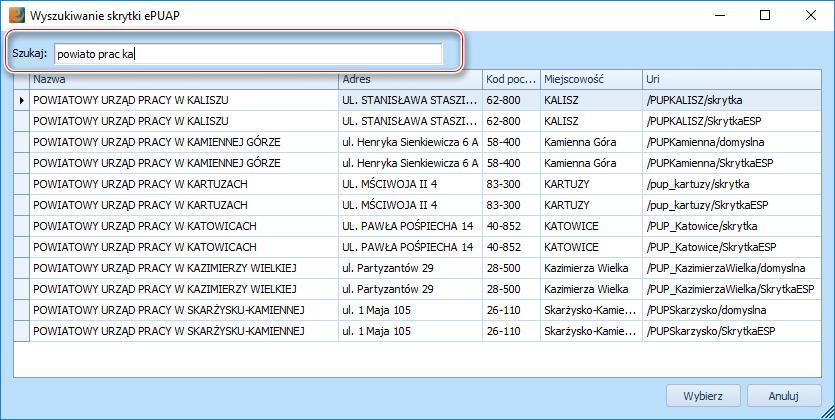Click Kazimierza Wielka city in the /PUP_KazimierzaWielka/domyslna row
This screenshot has width=835, height=420.
591,268
